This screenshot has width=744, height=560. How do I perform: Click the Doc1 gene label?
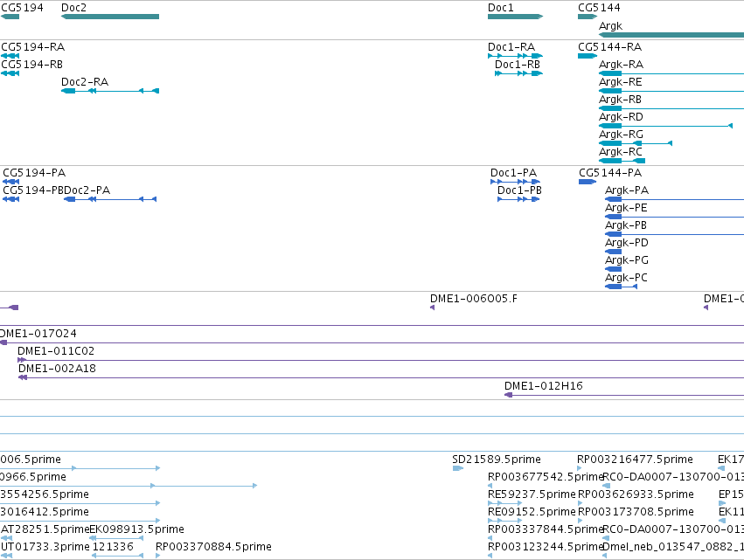[501, 8]
